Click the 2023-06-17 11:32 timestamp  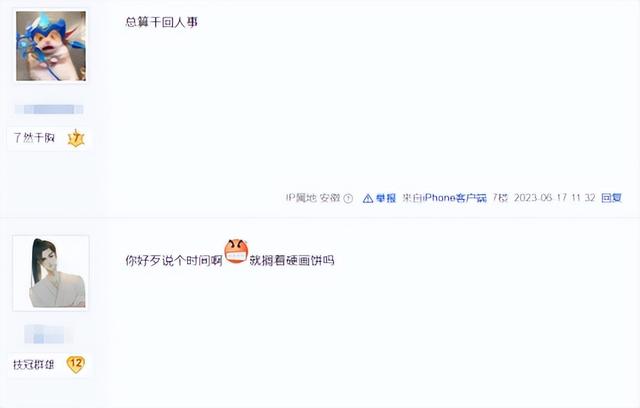click(554, 198)
